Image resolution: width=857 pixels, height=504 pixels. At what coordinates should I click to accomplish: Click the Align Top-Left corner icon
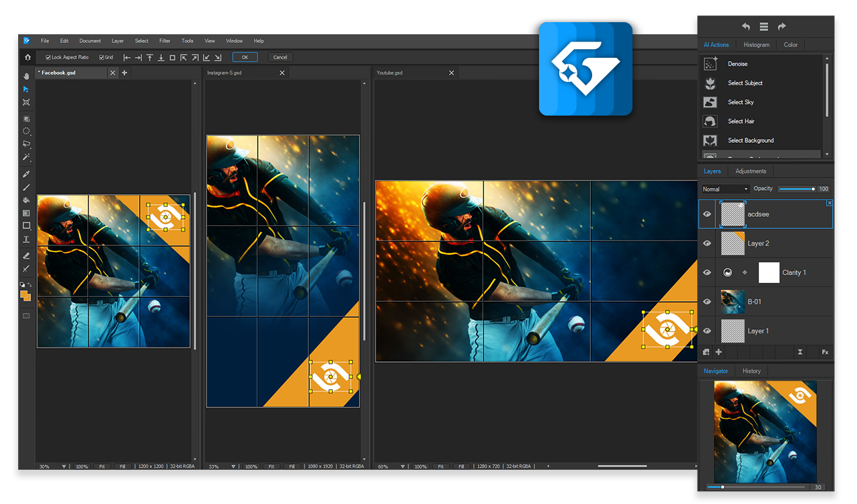coord(183,58)
